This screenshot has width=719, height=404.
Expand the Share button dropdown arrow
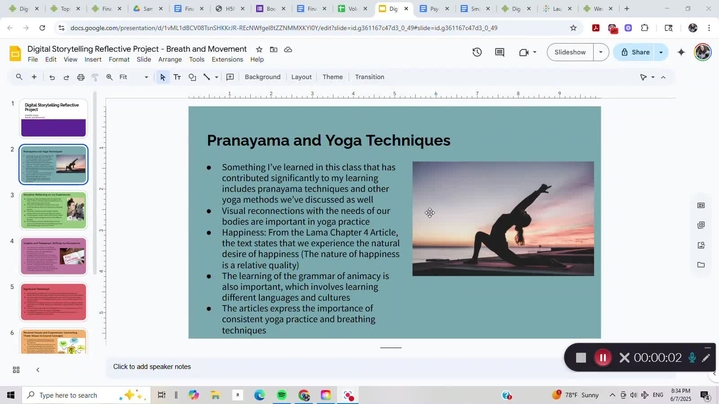(x=661, y=52)
